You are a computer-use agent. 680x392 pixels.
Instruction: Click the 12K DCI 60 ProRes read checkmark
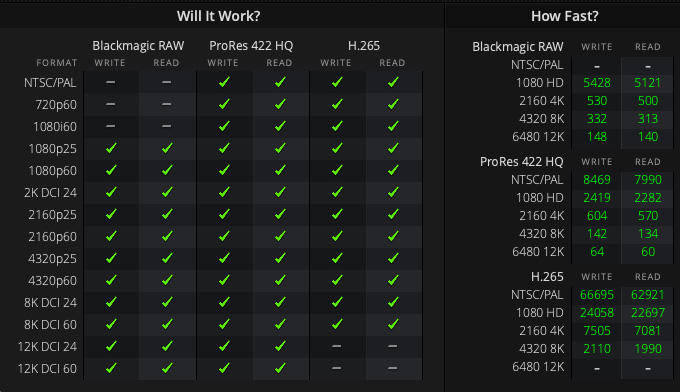(280, 368)
